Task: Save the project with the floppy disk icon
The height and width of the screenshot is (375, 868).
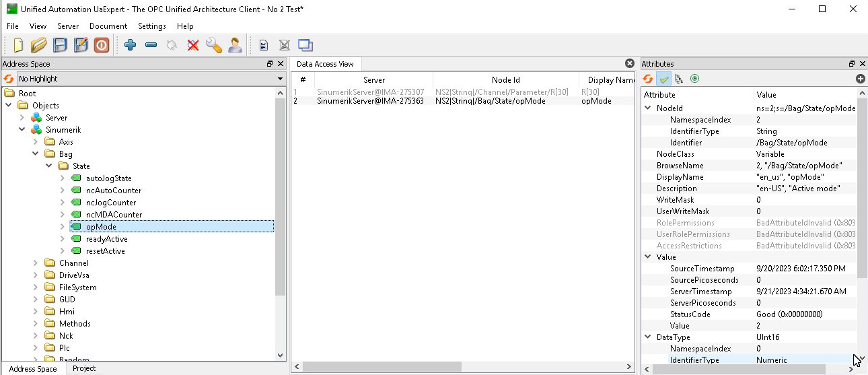Action: click(60, 45)
